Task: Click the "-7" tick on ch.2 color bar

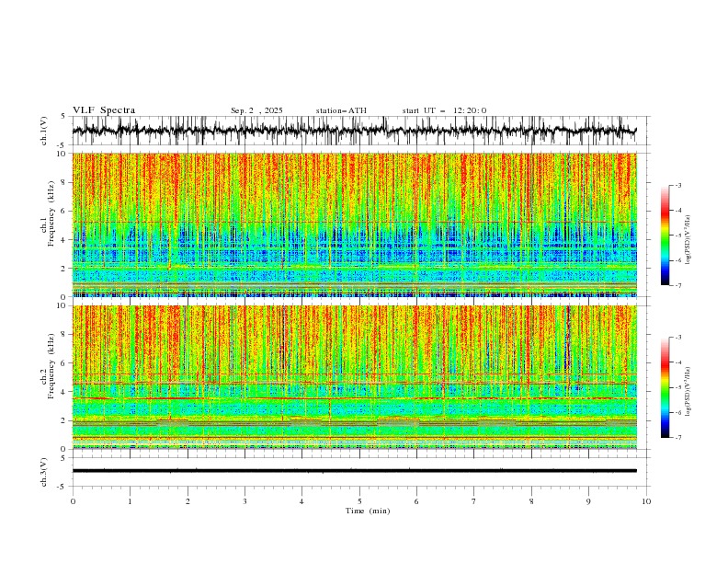Action: 677,438
